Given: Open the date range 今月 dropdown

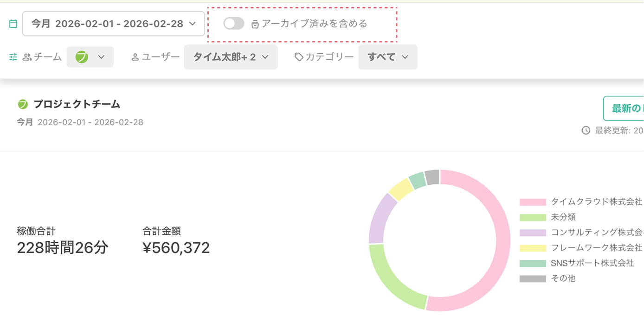Looking at the screenshot, I should pos(113,23).
